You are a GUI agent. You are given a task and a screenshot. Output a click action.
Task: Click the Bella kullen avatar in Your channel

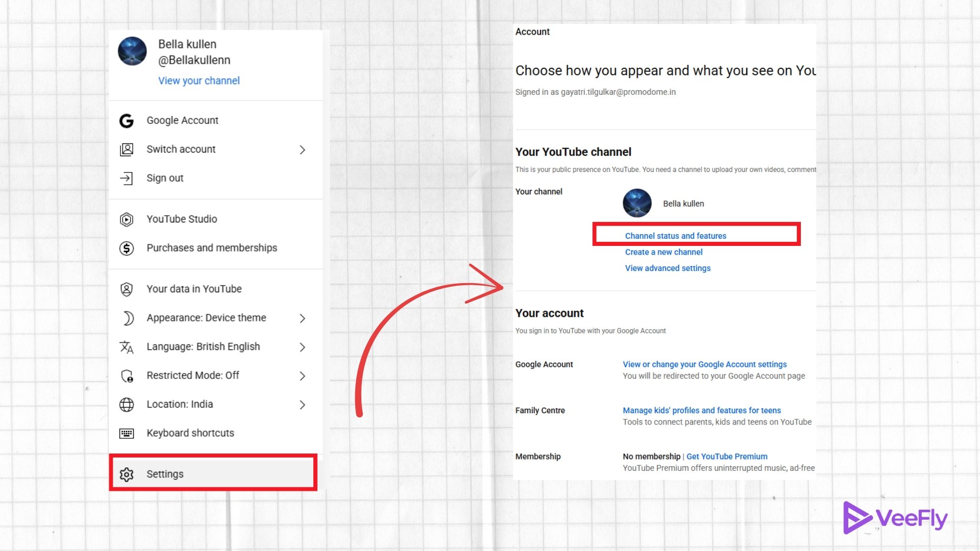(x=637, y=203)
